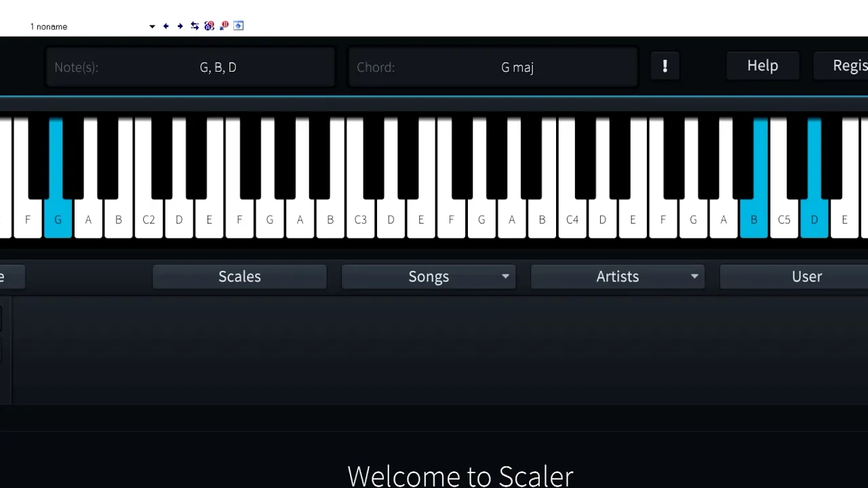Image resolution: width=868 pixels, height=488 pixels.
Task: Open the preset list dropdown arrow
Action: (152, 26)
